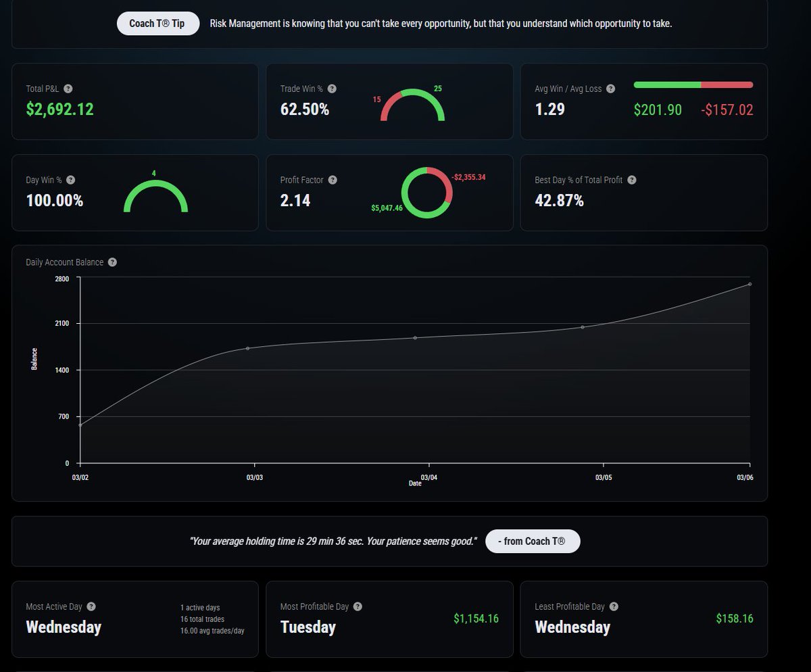The width and height of the screenshot is (811, 672).
Task: Select the 03/06 data point on balance chart
Action: pos(750,284)
